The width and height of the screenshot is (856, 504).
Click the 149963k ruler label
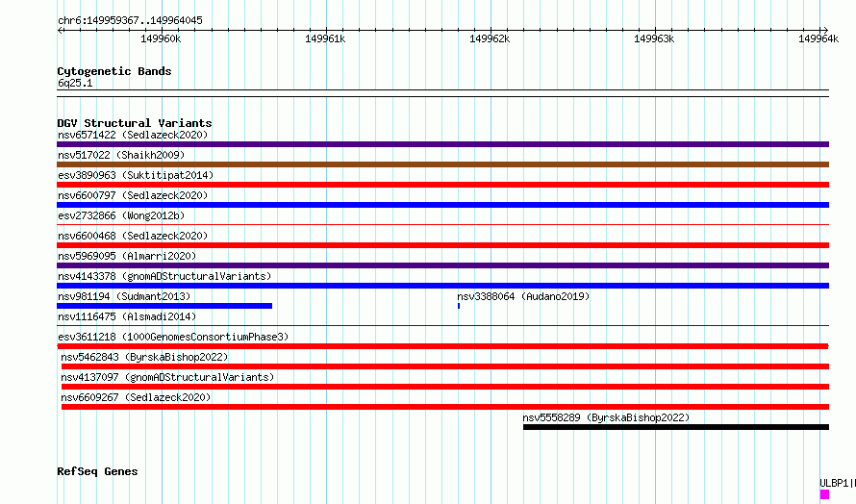[654, 38]
